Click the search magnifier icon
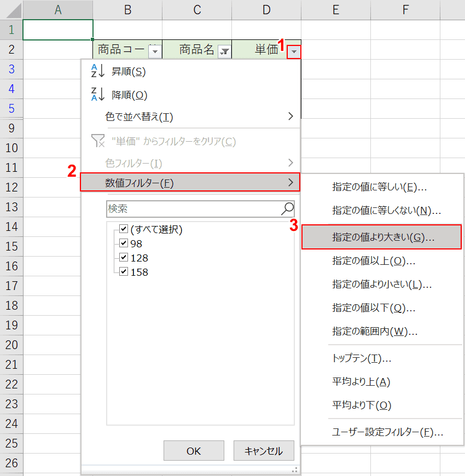This screenshot has width=465, height=476. pyautogui.click(x=287, y=209)
